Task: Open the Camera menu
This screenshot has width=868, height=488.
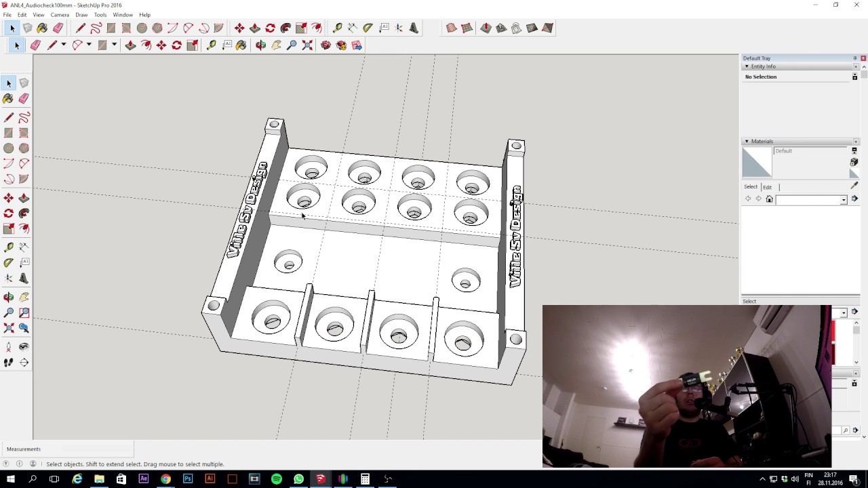Action: coord(60,14)
